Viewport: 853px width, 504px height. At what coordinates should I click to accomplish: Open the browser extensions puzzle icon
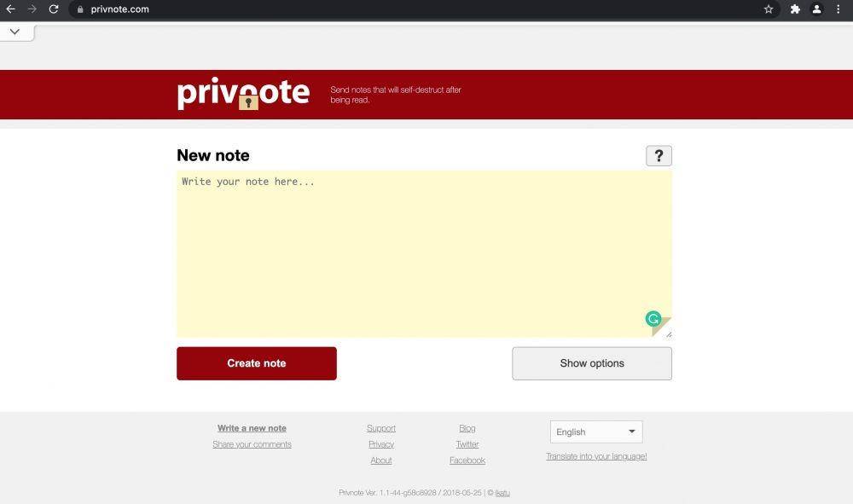[x=795, y=9]
